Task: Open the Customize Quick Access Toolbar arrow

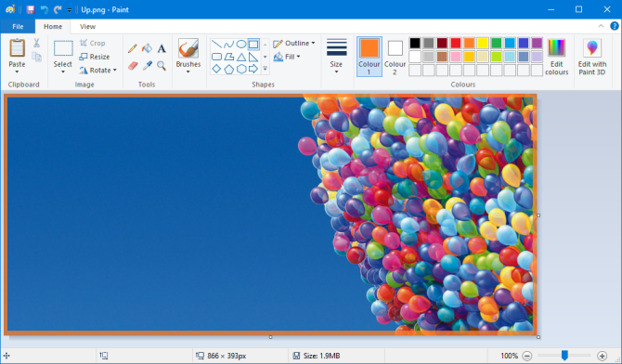Action: coord(69,10)
